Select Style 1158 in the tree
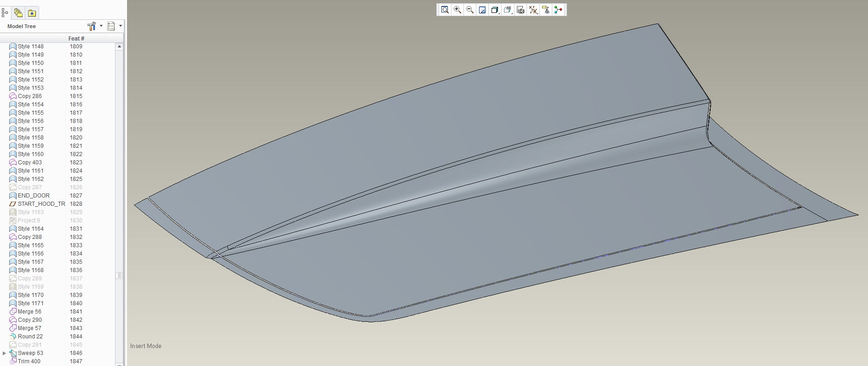This screenshot has height=366, width=868. pos(31,138)
